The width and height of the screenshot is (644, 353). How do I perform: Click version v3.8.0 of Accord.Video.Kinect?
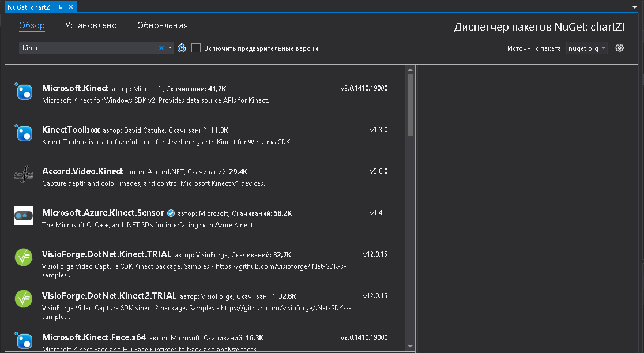coord(379,171)
